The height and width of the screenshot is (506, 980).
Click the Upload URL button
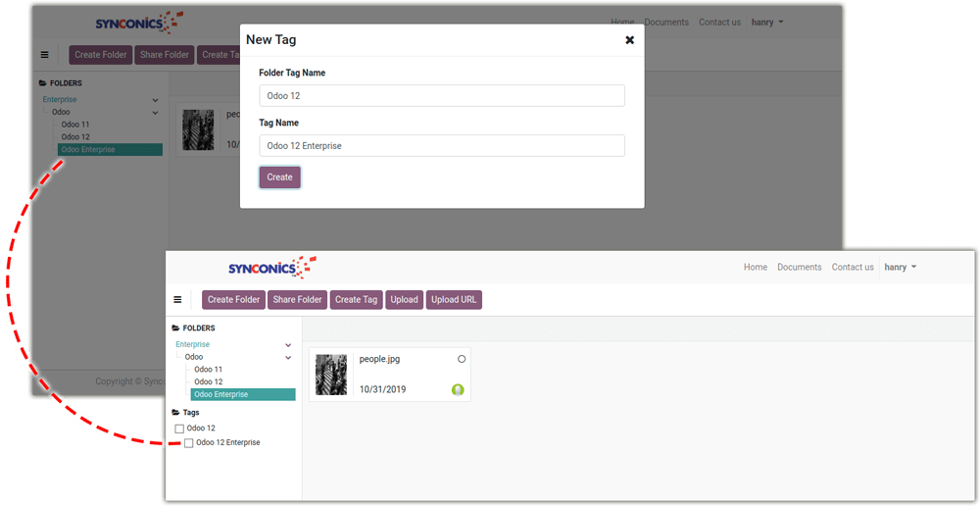tap(454, 300)
